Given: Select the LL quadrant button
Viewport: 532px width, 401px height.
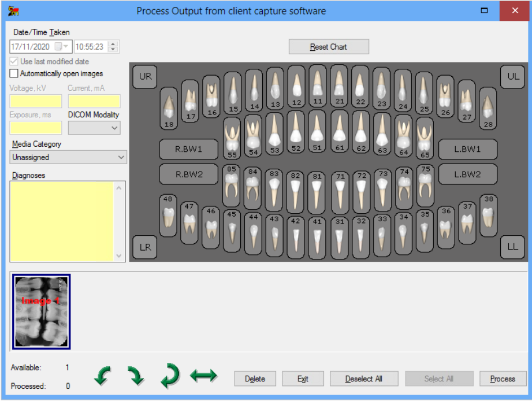Looking at the screenshot, I should click(513, 247).
